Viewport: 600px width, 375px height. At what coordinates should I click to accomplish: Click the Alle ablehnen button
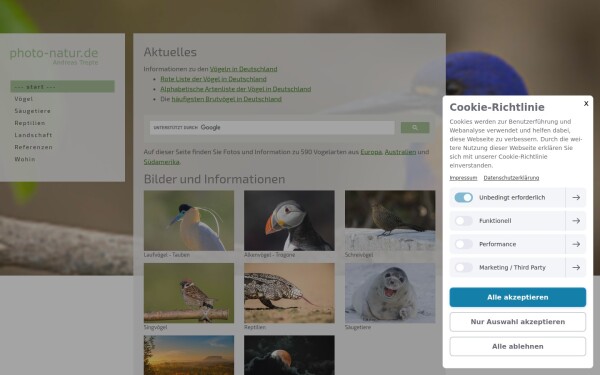517,346
